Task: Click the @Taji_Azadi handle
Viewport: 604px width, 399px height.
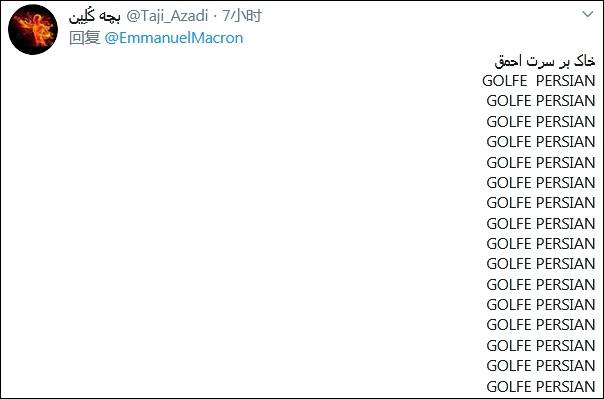Action: point(167,16)
